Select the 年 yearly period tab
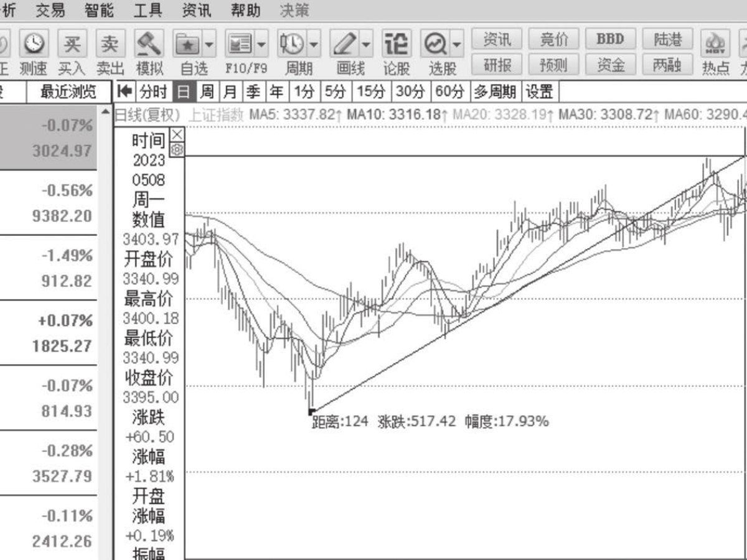This screenshot has height=560, width=747. point(276,92)
